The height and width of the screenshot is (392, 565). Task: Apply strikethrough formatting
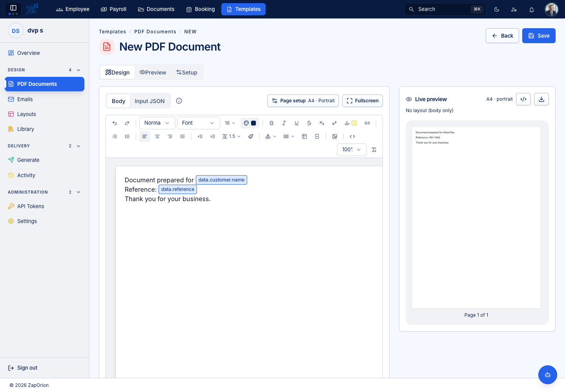pos(309,123)
